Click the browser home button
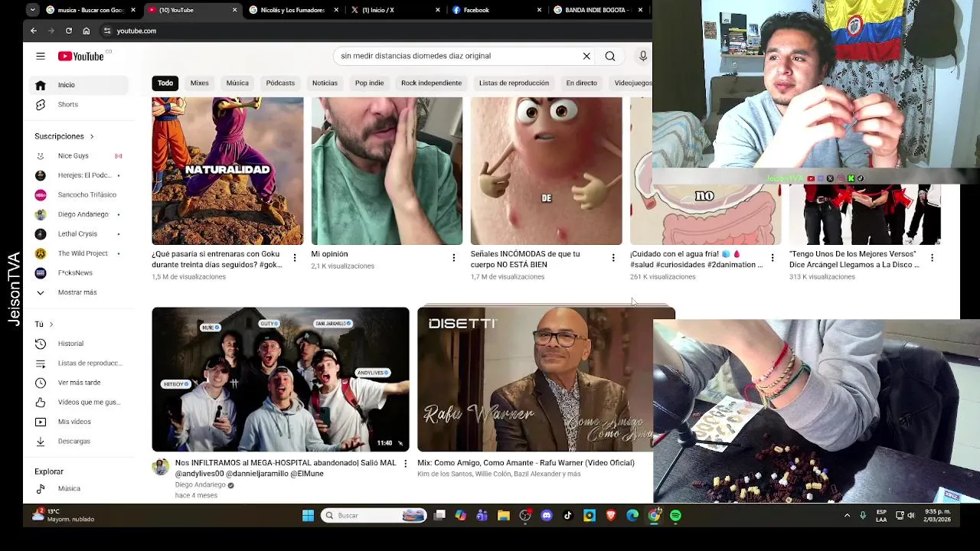 tap(87, 31)
